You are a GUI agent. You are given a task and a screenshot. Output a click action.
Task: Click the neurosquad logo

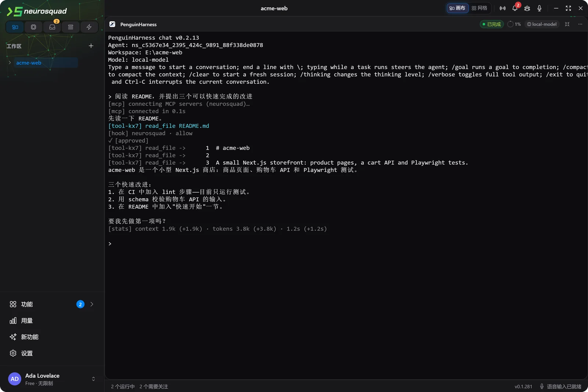pyautogui.click(x=37, y=11)
